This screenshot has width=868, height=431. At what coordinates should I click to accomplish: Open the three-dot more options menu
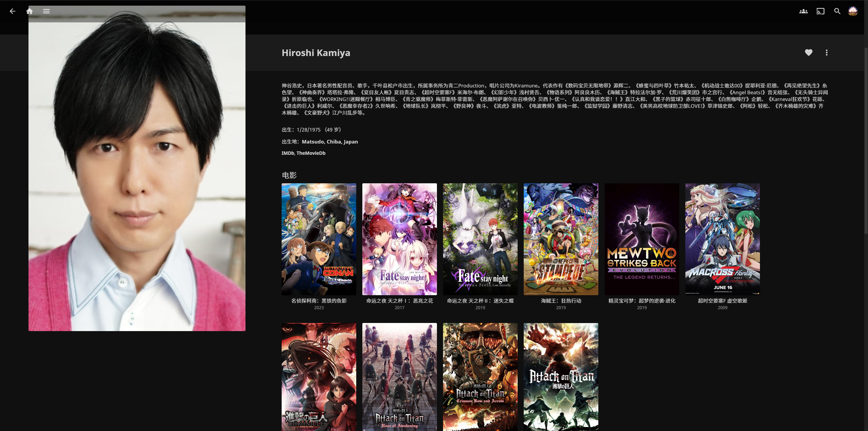click(826, 53)
